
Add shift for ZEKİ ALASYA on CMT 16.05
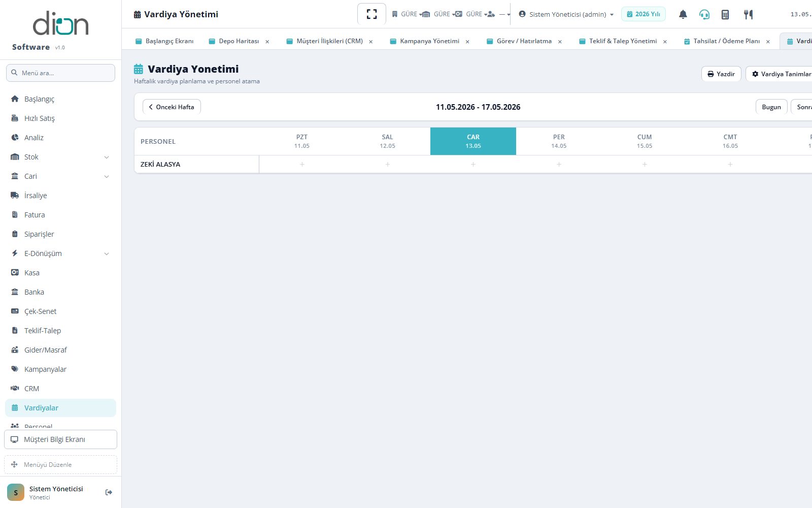coord(730,164)
